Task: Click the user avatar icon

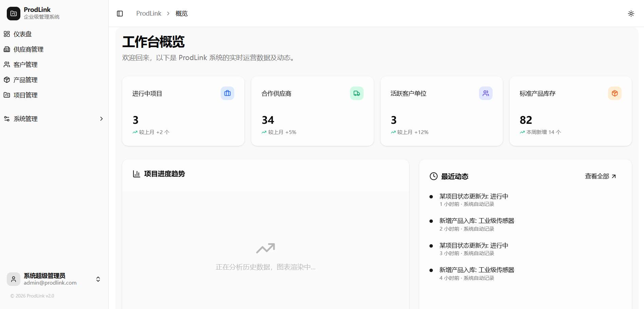Action: click(14, 279)
